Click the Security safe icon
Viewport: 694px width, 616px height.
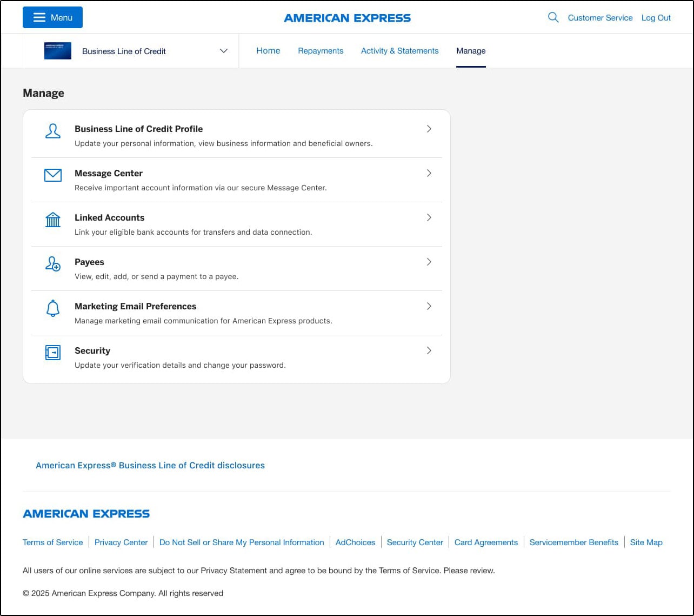tap(52, 353)
